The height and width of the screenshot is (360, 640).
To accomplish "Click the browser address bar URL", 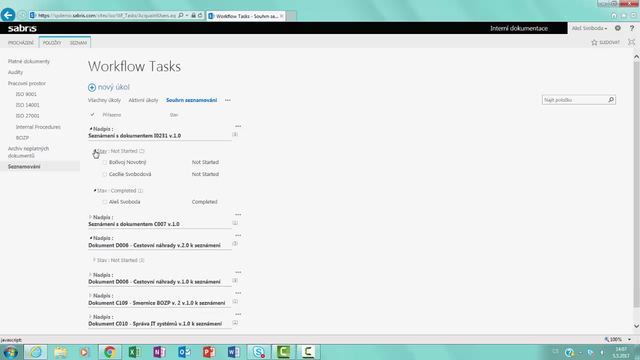I will tap(107, 16).
